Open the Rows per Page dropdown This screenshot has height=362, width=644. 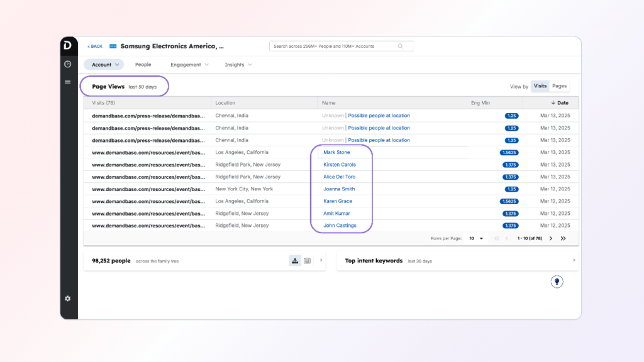tap(477, 239)
